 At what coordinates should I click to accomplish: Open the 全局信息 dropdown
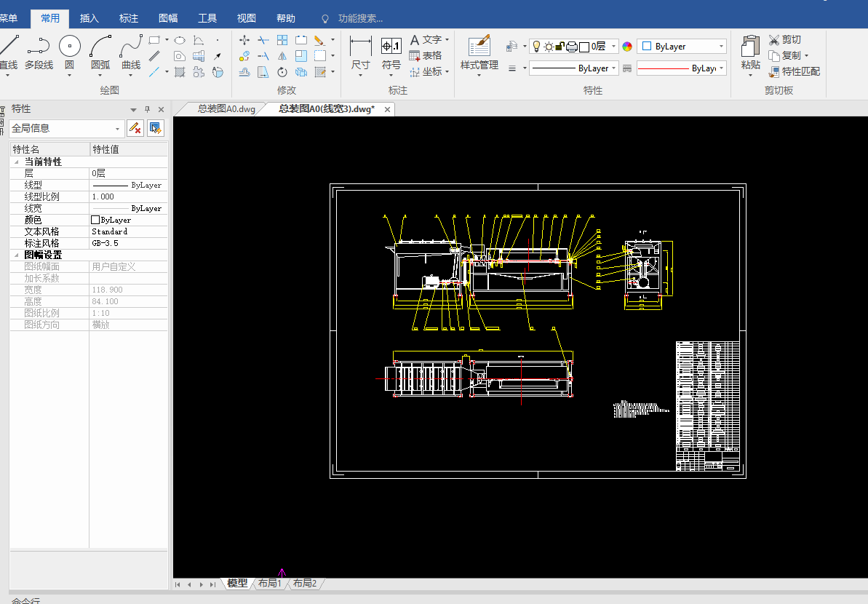118,129
